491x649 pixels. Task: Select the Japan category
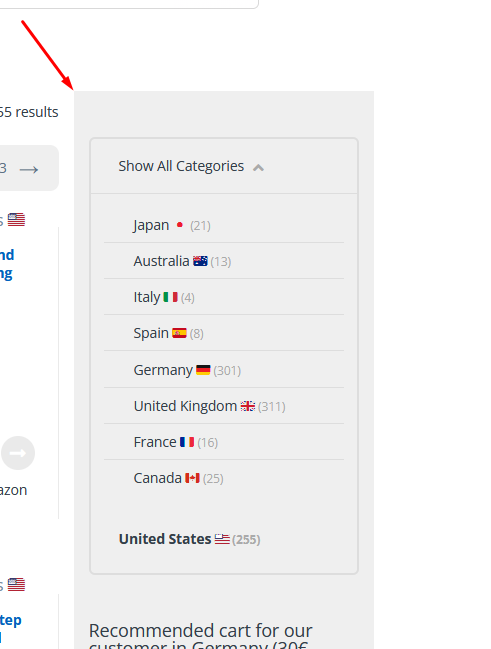coord(151,225)
